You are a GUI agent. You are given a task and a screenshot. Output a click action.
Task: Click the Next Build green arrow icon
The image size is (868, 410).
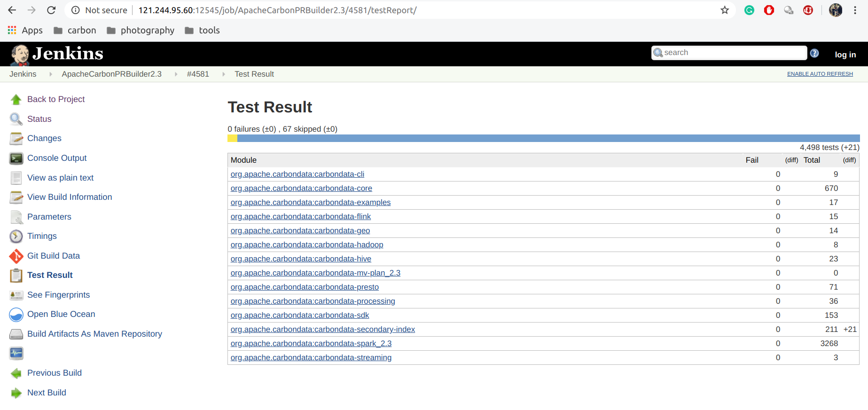click(16, 393)
